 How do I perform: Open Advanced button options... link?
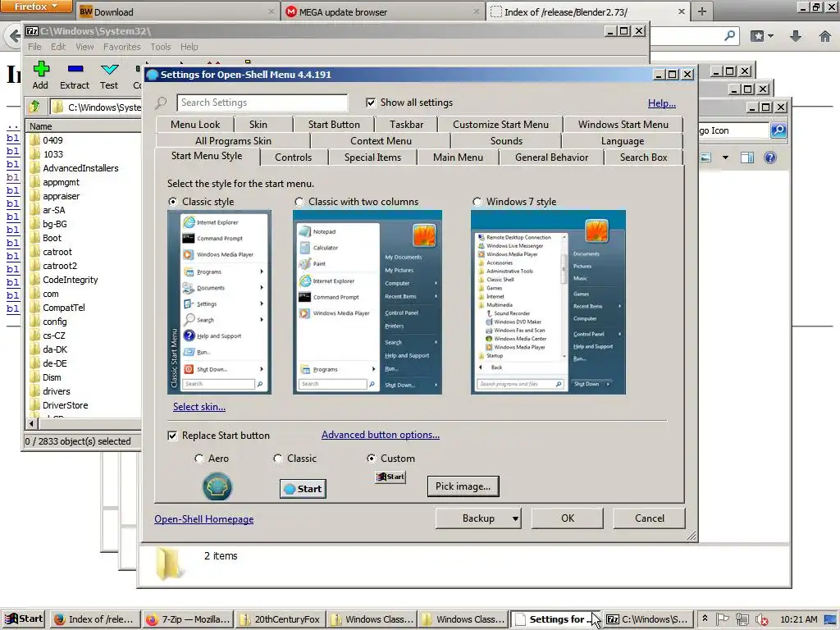point(381,435)
